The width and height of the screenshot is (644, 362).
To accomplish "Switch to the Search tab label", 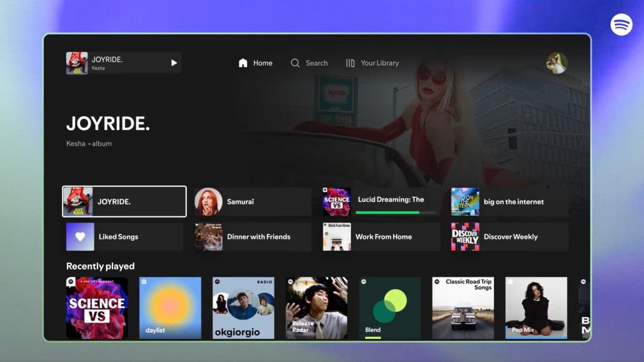I will (x=316, y=63).
